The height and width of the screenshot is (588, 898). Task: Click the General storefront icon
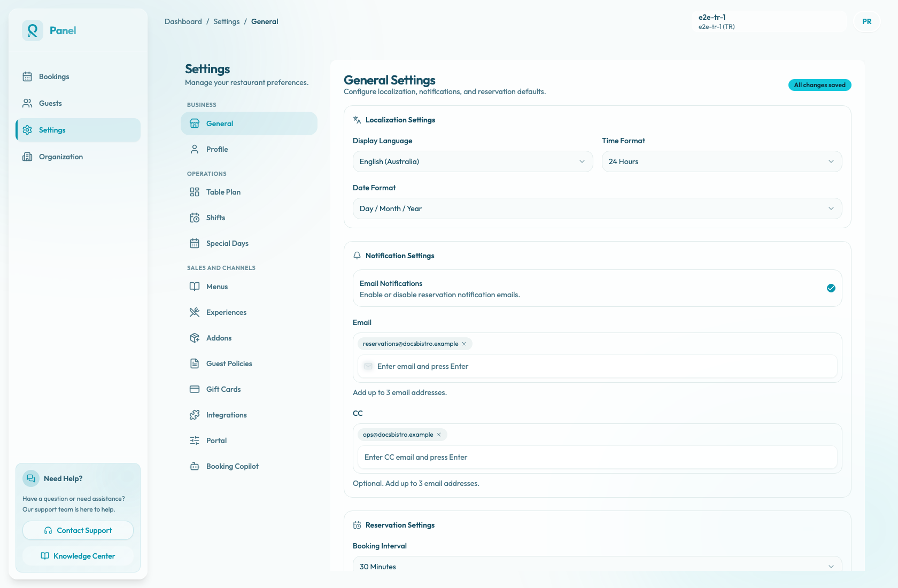click(195, 123)
